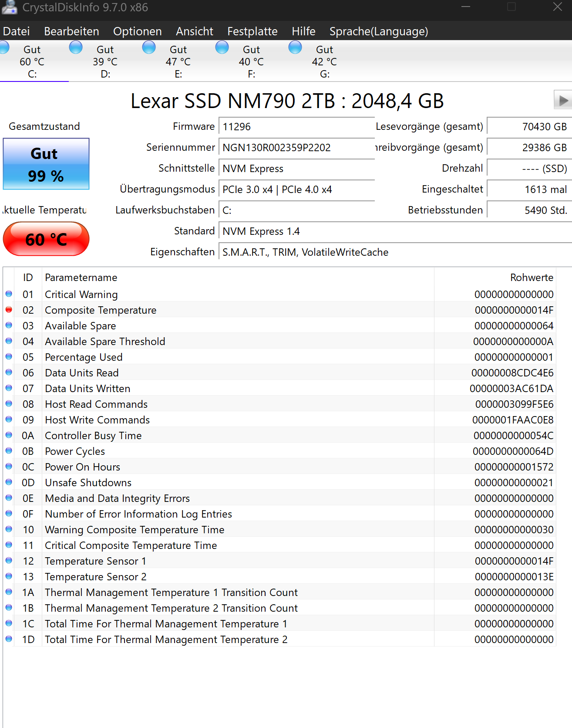Image resolution: width=572 pixels, height=728 pixels.
Task: Open the Optionen menu
Action: pos(137,31)
